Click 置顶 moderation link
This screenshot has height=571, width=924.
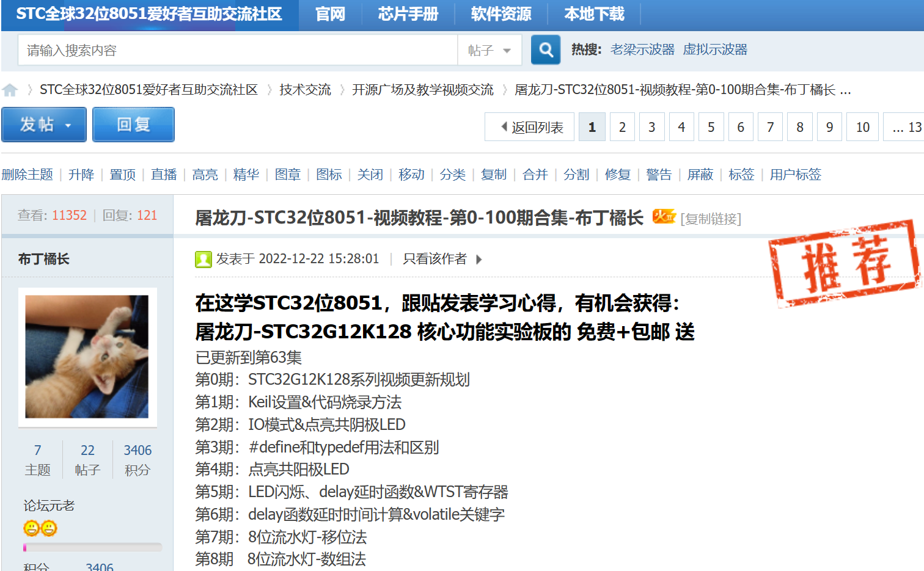(x=123, y=175)
